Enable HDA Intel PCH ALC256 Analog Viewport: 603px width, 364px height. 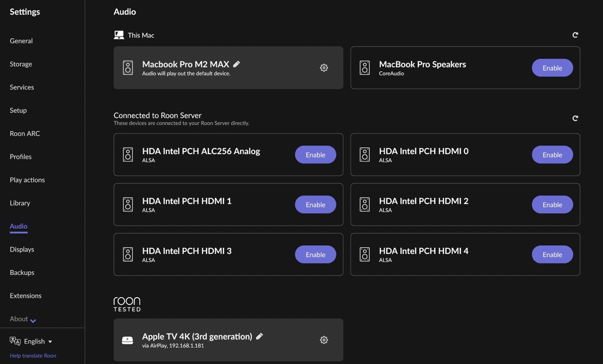click(x=316, y=154)
